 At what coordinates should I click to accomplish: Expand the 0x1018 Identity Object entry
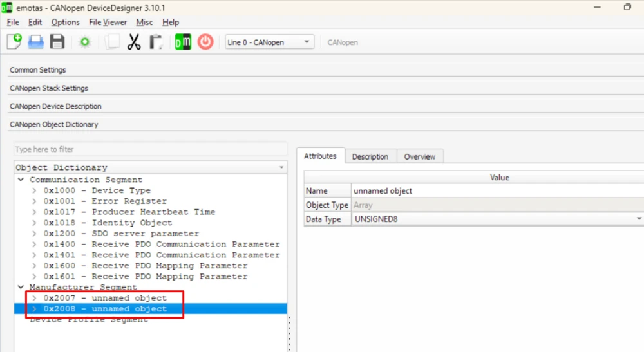point(35,223)
